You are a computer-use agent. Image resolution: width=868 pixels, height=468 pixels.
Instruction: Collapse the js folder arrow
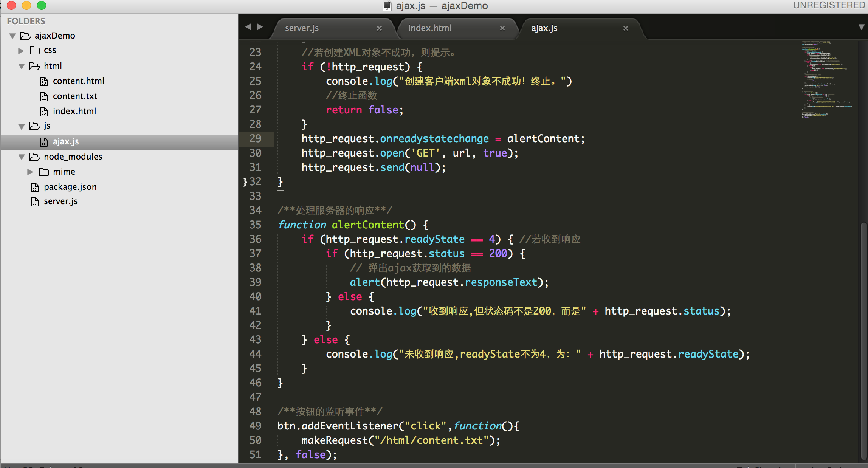click(22, 126)
